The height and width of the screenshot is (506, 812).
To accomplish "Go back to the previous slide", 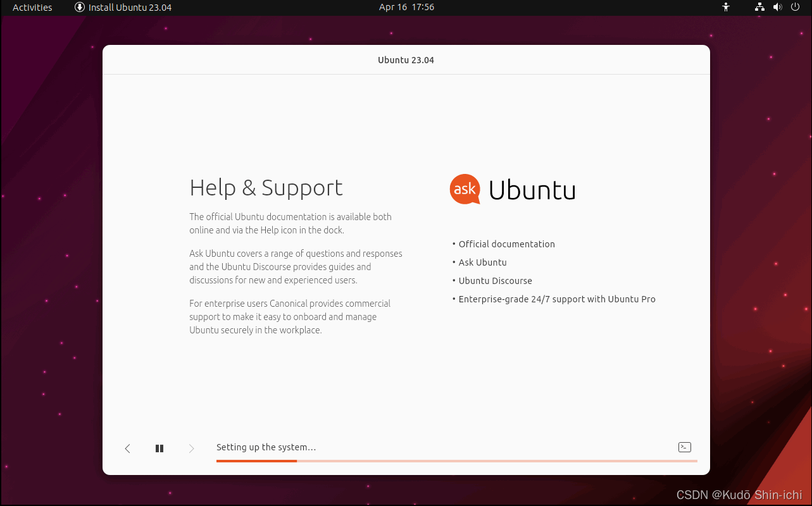I will pos(127,448).
